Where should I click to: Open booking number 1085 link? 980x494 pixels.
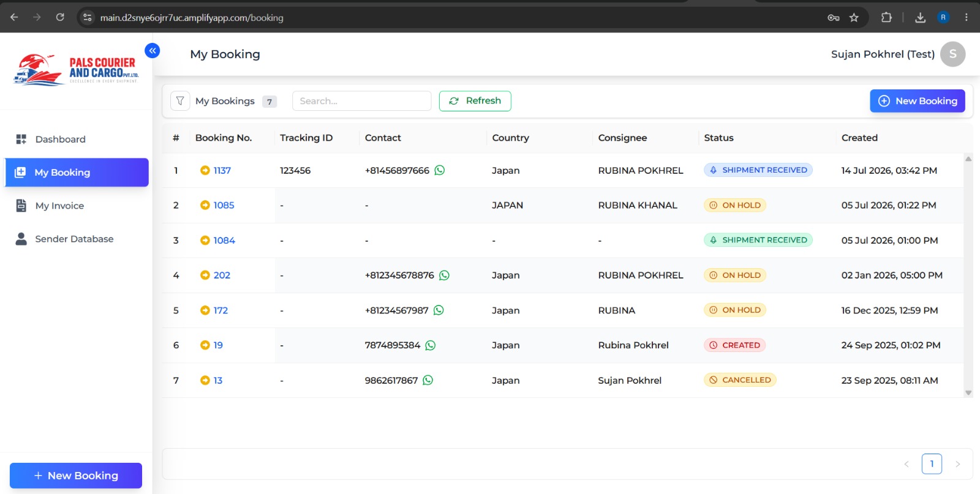(224, 205)
